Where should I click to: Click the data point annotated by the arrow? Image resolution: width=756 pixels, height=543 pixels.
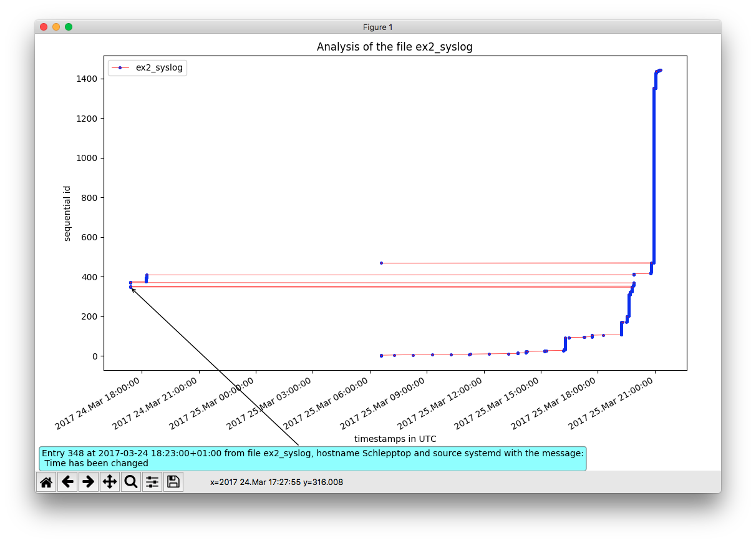click(130, 287)
